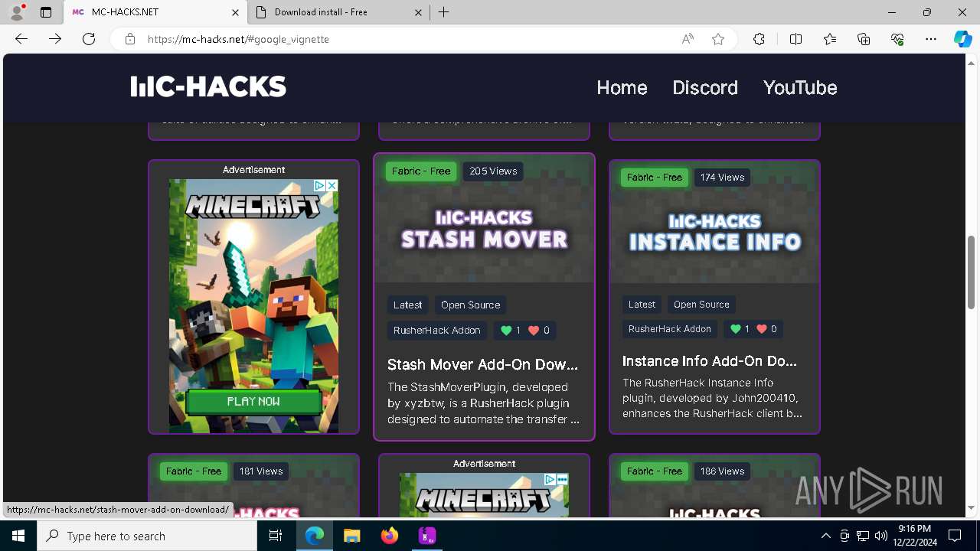This screenshot has height=551, width=980.
Task: Show hidden system tray icons
Action: click(825, 536)
